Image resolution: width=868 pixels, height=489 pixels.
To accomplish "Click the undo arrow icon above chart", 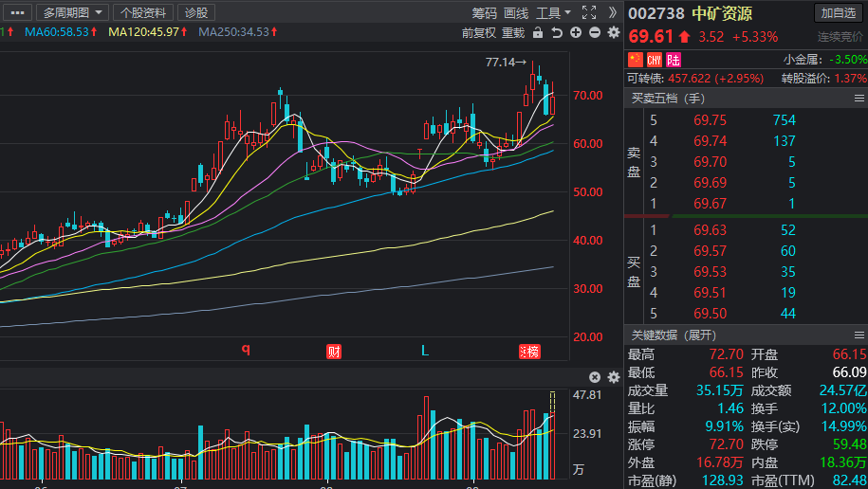I will click(x=557, y=33).
